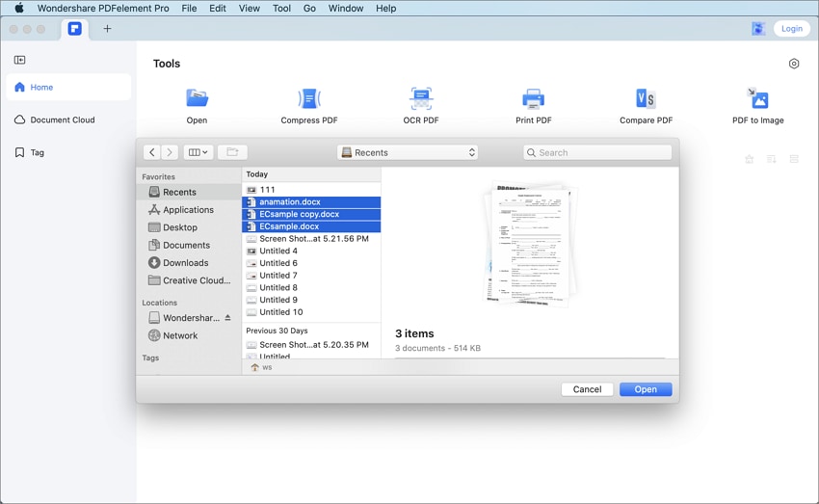
Task: Open settings via the gear icon
Action: [794, 64]
